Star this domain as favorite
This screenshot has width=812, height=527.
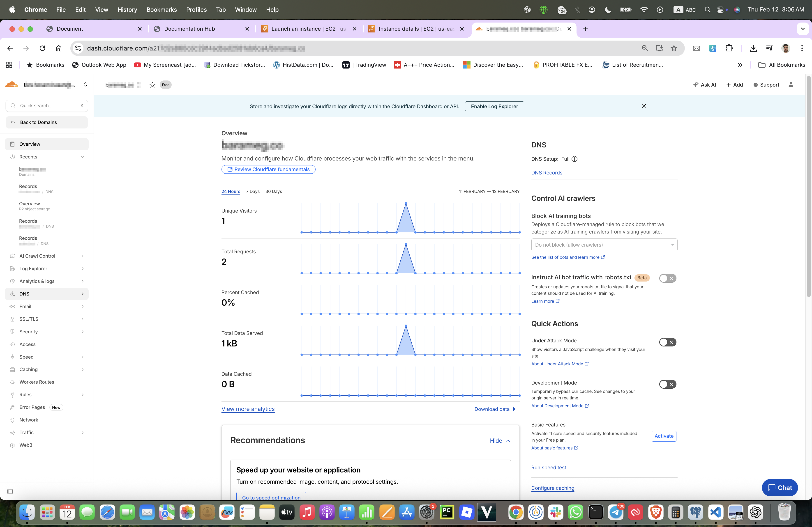click(152, 85)
